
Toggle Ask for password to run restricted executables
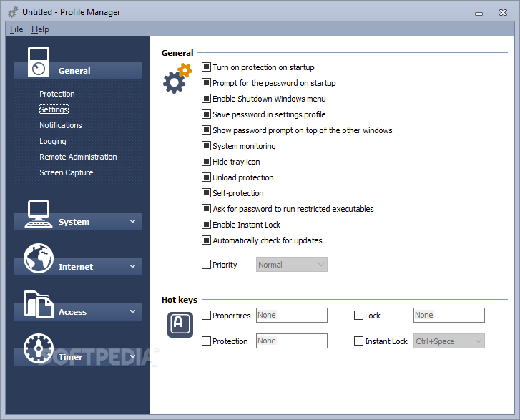(206, 209)
